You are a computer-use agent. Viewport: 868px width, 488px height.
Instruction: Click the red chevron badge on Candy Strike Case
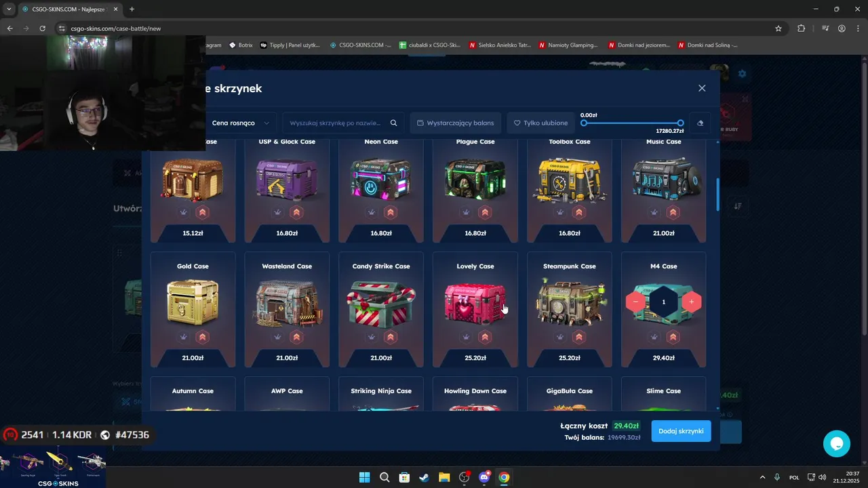point(391,337)
